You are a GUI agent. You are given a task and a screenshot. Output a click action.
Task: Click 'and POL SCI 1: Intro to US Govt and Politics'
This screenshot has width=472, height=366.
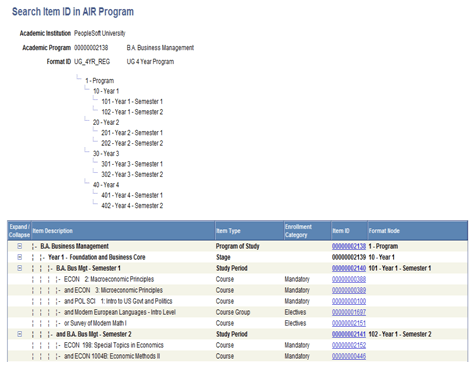(118, 301)
